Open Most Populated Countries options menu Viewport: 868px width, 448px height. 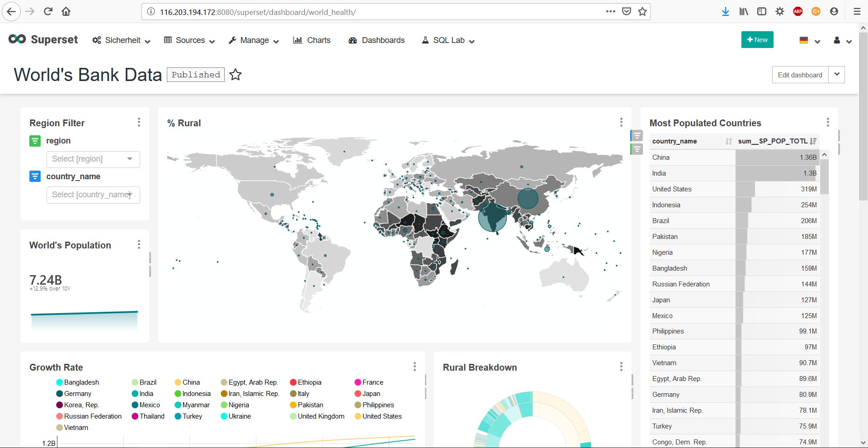click(x=828, y=122)
